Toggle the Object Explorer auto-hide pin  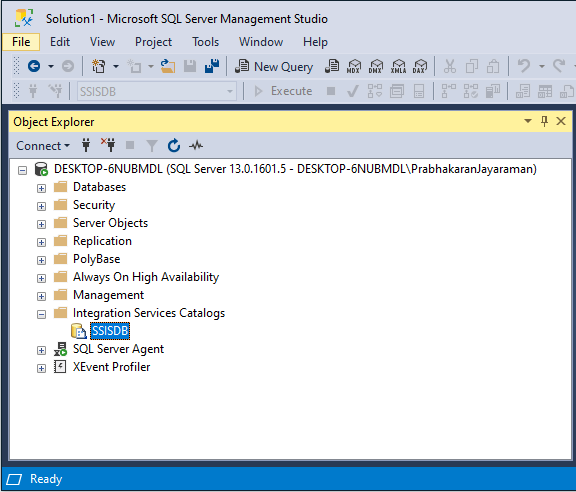(544, 121)
